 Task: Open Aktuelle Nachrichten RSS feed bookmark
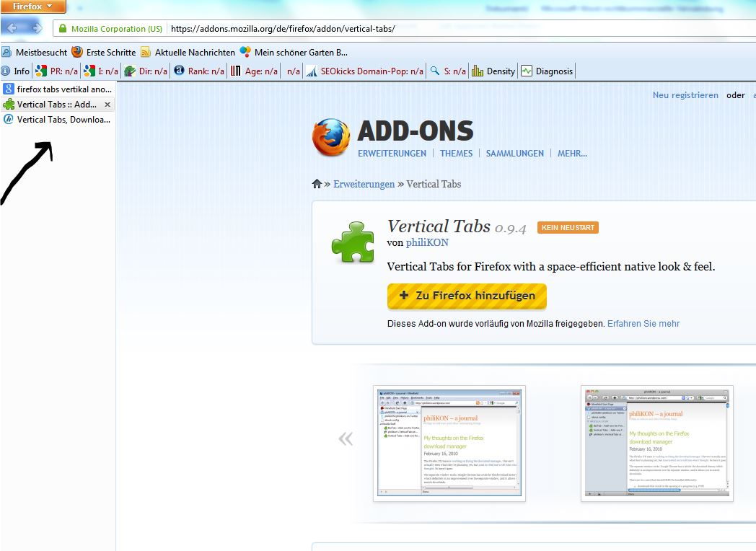[188, 52]
